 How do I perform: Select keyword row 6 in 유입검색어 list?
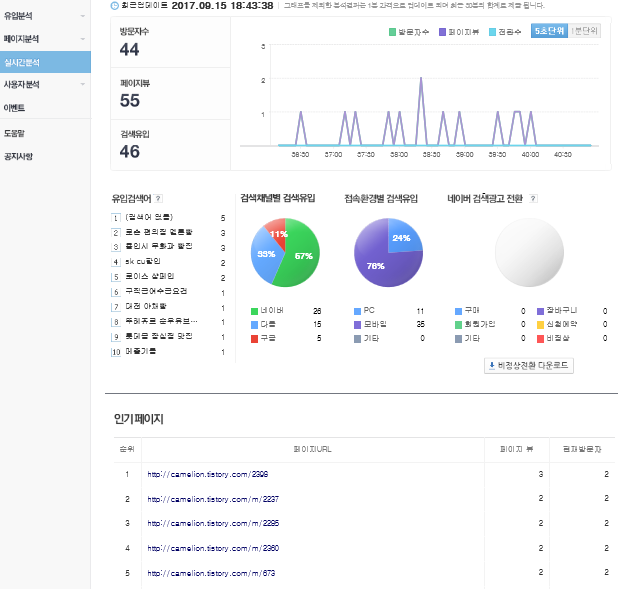tap(168, 292)
